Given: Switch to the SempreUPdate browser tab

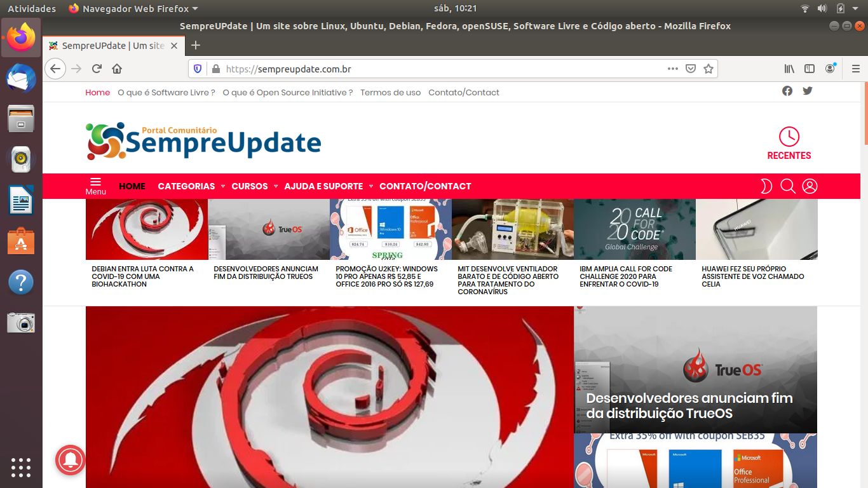Looking at the screenshot, I should click(114, 46).
